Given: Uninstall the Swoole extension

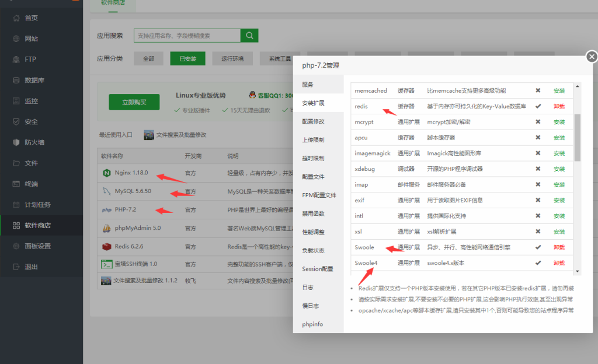Looking at the screenshot, I should pos(558,247).
